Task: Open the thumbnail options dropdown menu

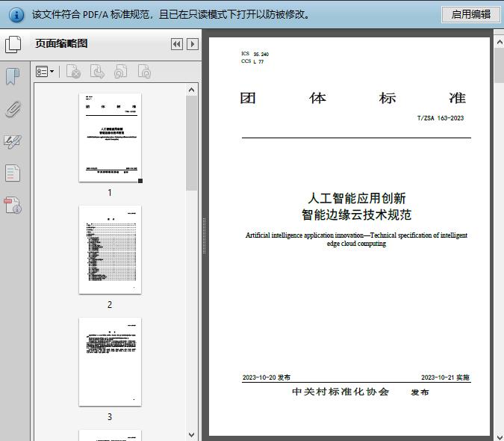Action: (45, 72)
